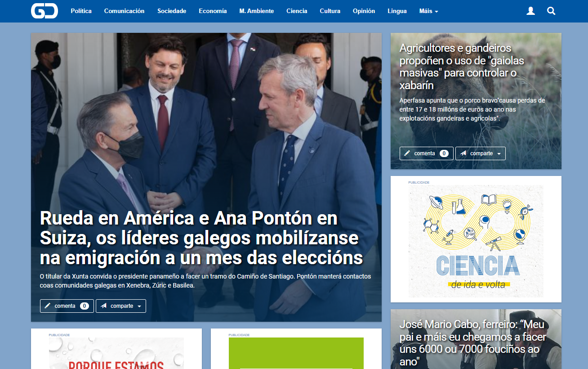Open José Mario Cabo ferreiro article
The width and height of the screenshot is (588, 369).
[x=473, y=343]
